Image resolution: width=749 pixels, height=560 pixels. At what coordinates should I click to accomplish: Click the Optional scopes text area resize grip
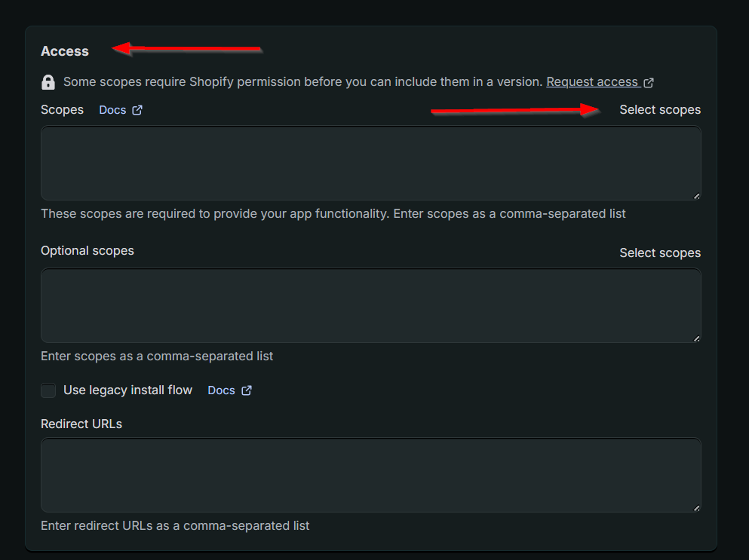pyautogui.click(x=696, y=338)
